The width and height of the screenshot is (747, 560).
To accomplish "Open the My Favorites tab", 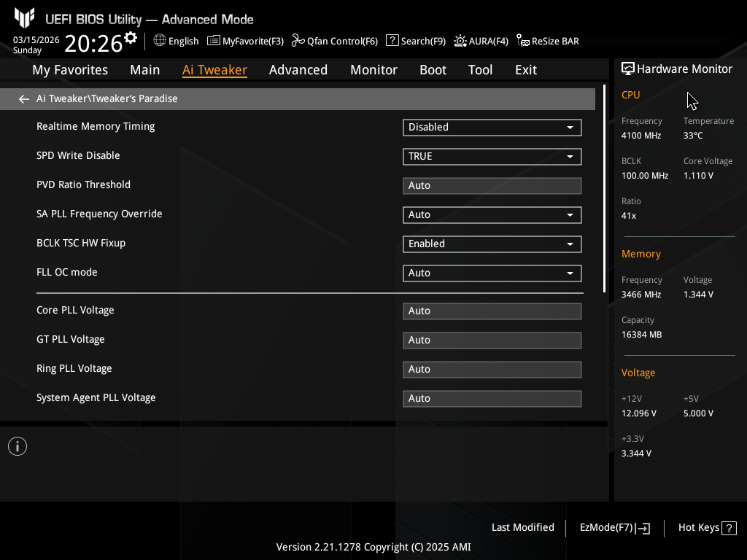I will (x=70, y=70).
